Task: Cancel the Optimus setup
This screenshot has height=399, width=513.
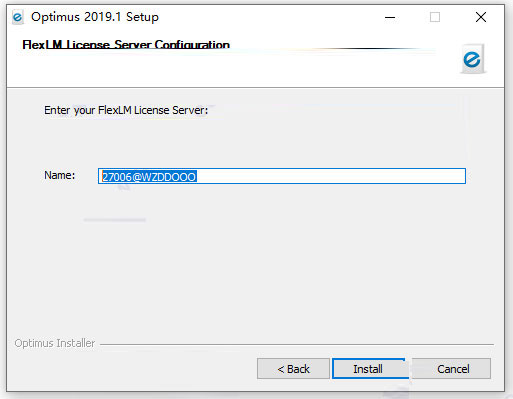Action: [452, 369]
